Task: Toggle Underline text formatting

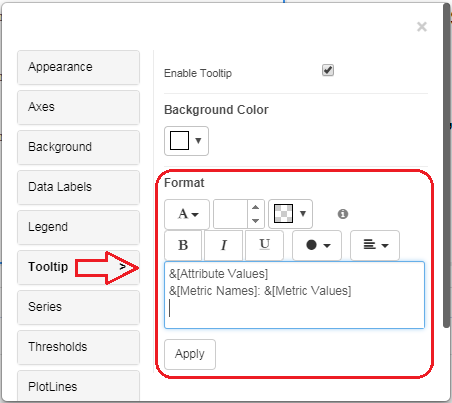Action: (x=264, y=245)
